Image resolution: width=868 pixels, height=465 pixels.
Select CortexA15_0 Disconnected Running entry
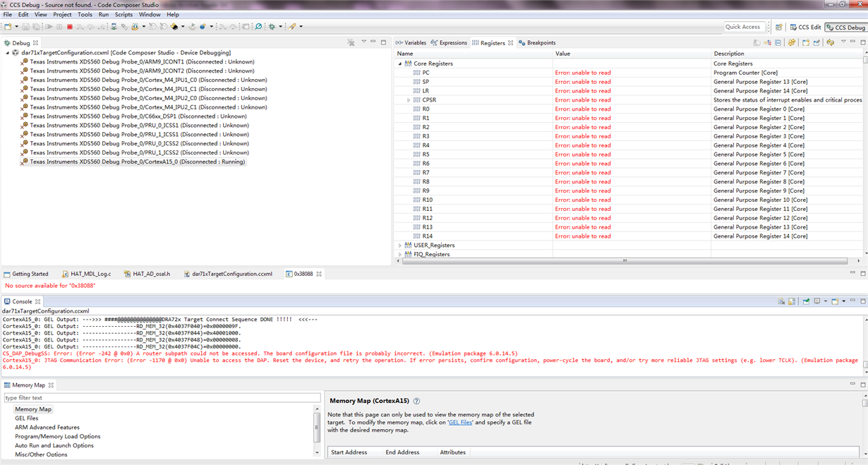[x=133, y=162]
